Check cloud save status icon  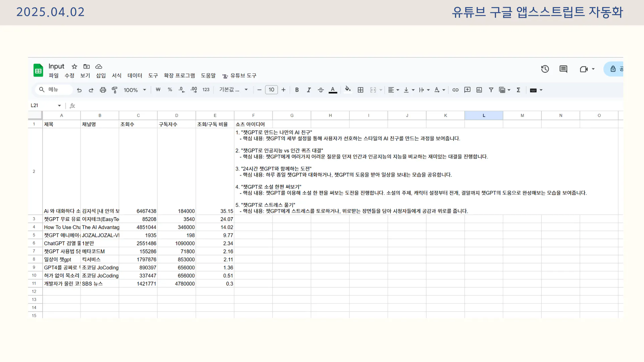tap(99, 66)
